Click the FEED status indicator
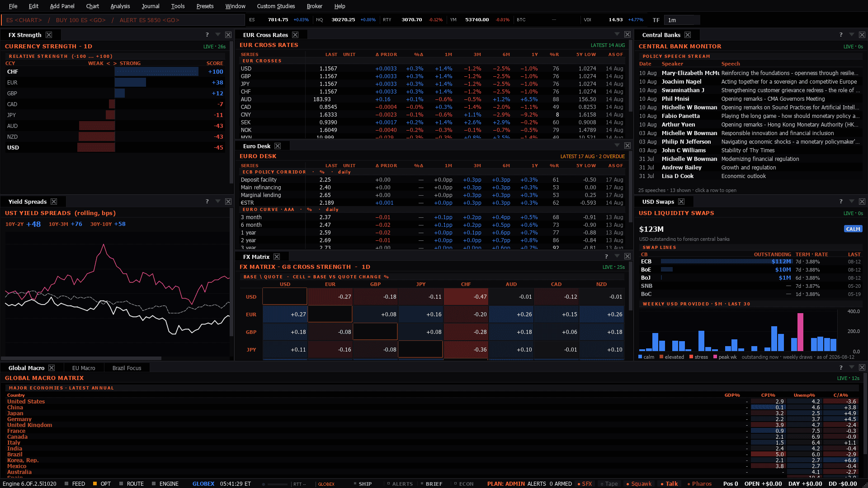This screenshot has width=868, height=488. [x=75, y=483]
